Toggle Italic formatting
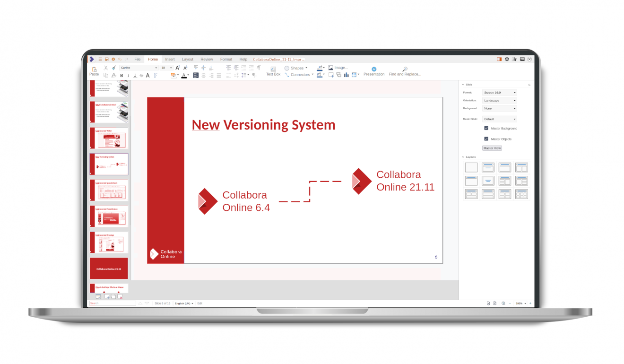The image size is (624, 364). click(128, 76)
